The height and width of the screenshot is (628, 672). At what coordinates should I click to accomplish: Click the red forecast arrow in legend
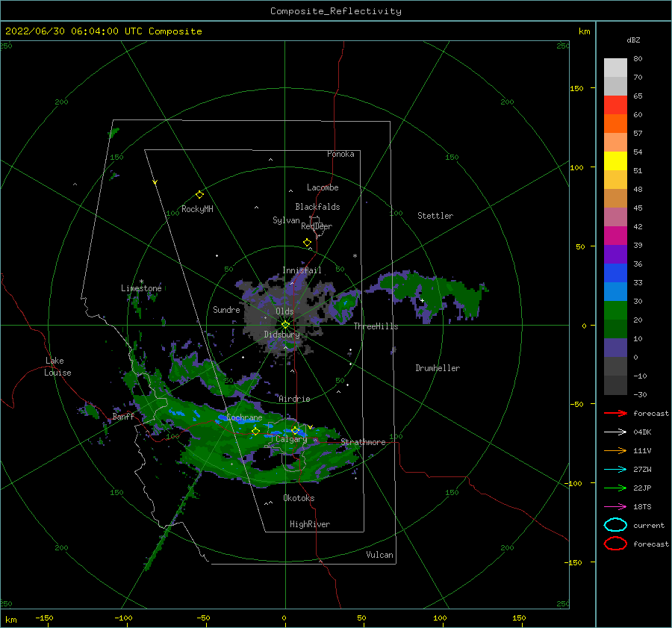pyautogui.click(x=616, y=413)
